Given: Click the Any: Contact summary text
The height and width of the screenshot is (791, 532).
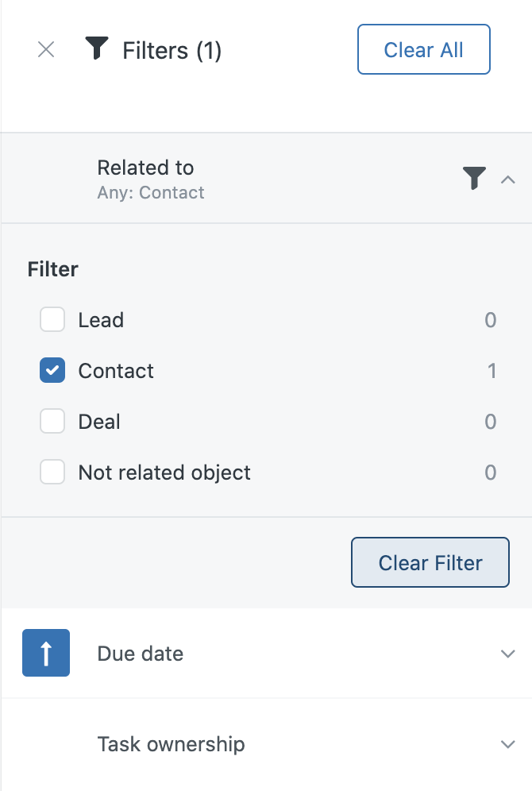Looking at the screenshot, I should (x=151, y=192).
